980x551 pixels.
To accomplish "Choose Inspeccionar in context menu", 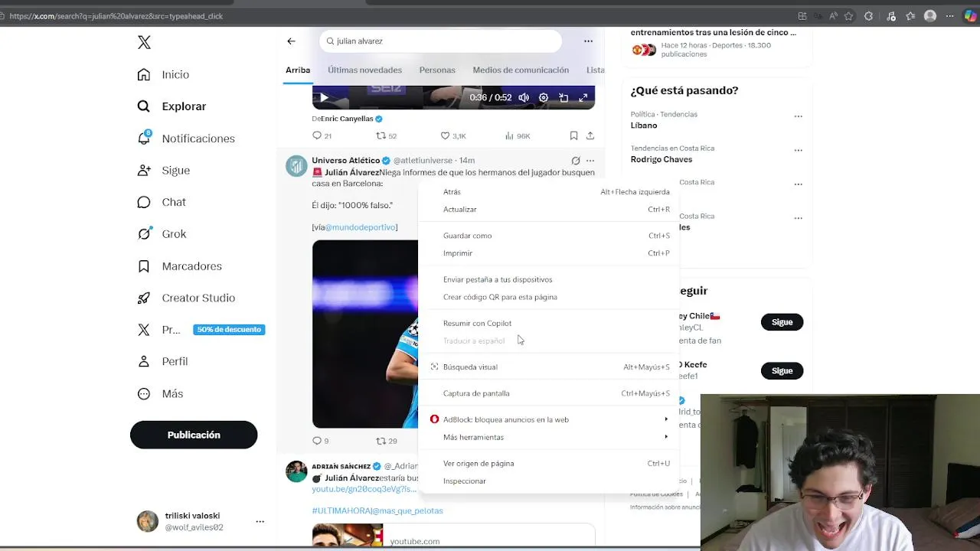I will [x=549, y=481].
